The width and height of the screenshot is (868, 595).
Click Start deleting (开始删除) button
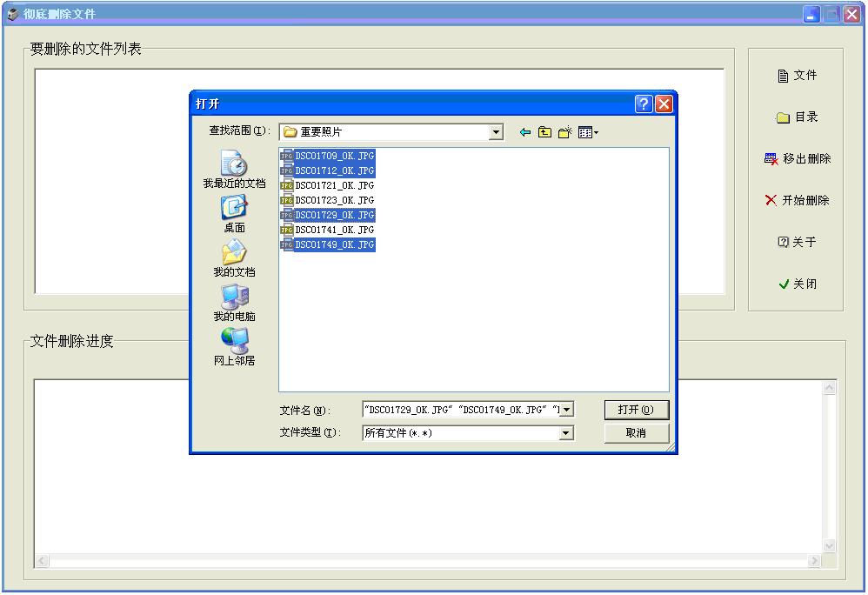[x=798, y=200]
